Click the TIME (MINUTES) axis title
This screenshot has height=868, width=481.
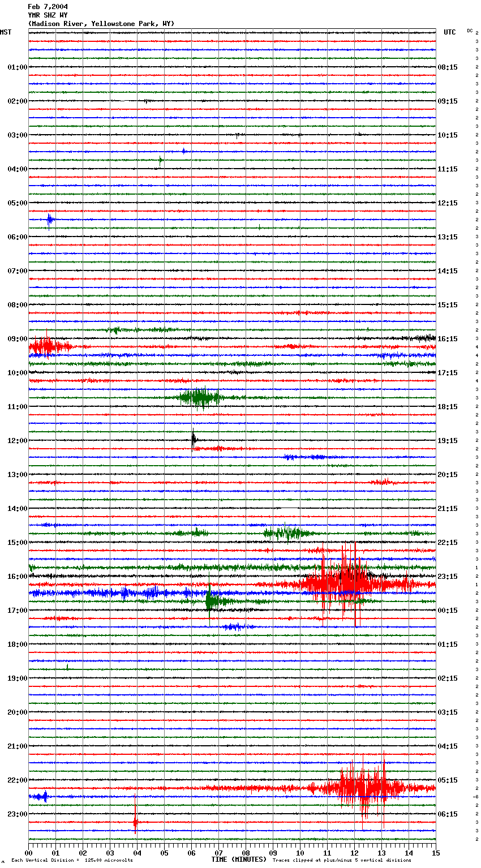point(239,860)
